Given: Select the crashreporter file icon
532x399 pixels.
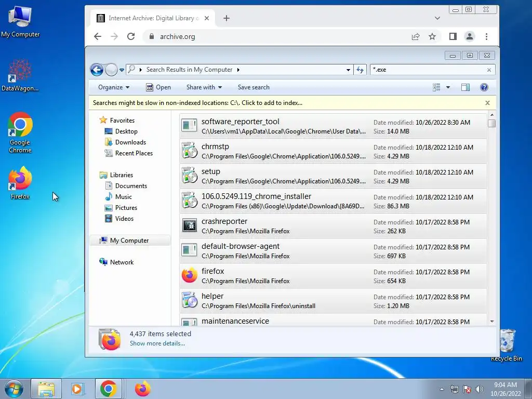Looking at the screenshot, I should (189, 225).
